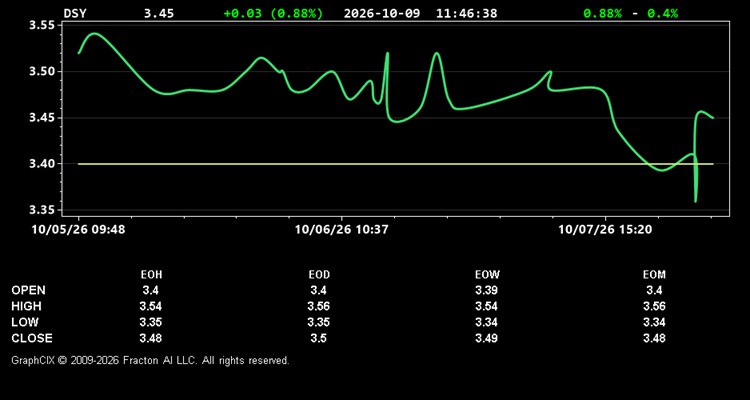750x400 pixels.
Task: Select the 3.45 current price in header
Action: 159,13
